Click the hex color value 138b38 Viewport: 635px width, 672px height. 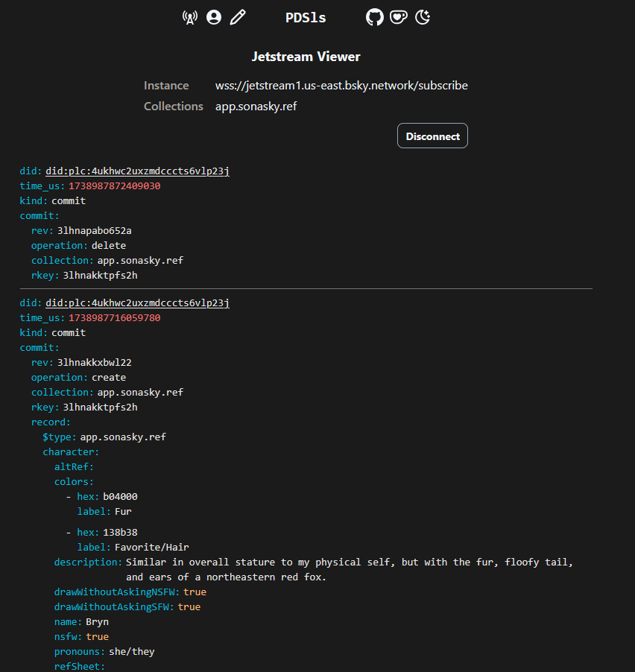pyautogui.click(x=120, y=533)
